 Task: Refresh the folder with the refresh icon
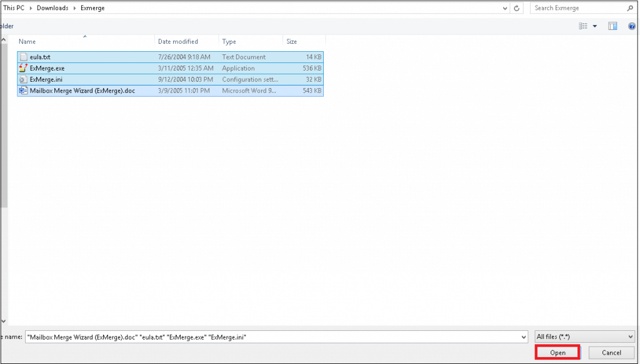[516, 8]
